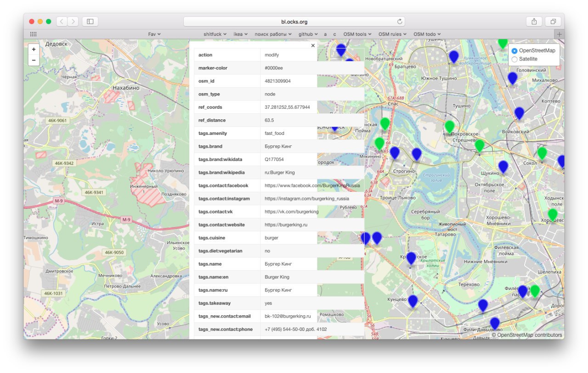
Task: Reload the bl.ocks.org page
Action: tap(400, 22)
